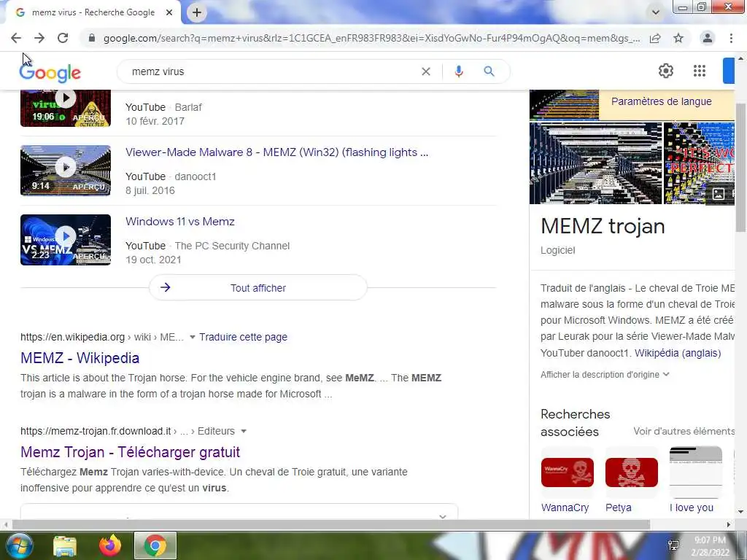The width and height of the screenshot is (747, 560).
Task: Open a new browser tab
Action: click(x=197, y=12)
